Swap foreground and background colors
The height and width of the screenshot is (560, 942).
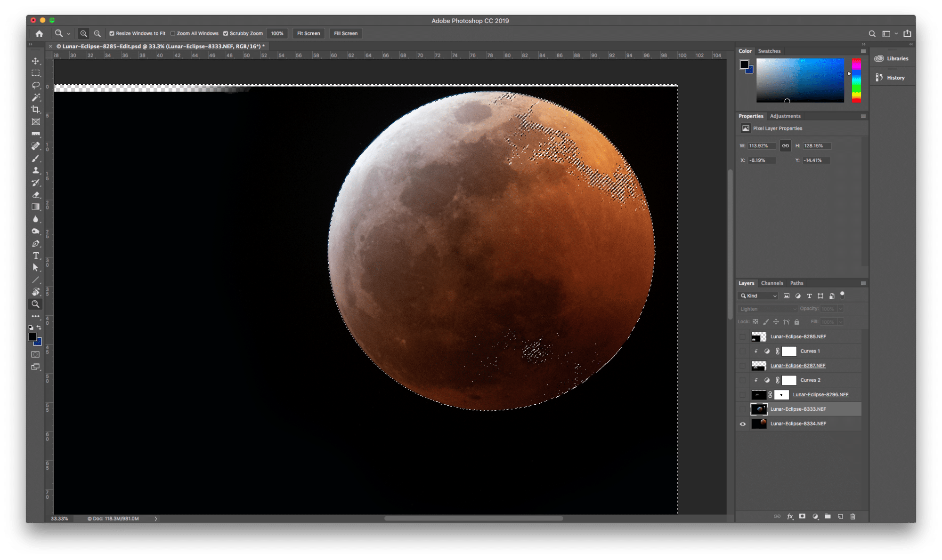point(39,328)
